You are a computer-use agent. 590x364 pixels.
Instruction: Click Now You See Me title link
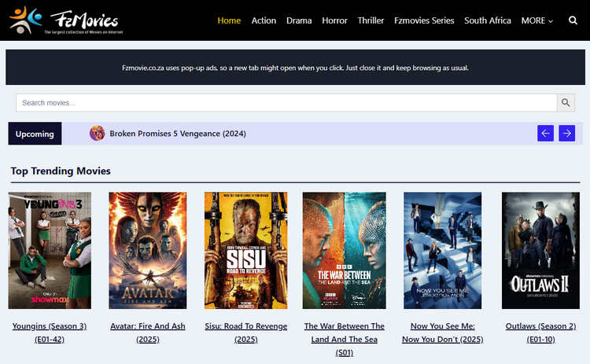[442, 333]
